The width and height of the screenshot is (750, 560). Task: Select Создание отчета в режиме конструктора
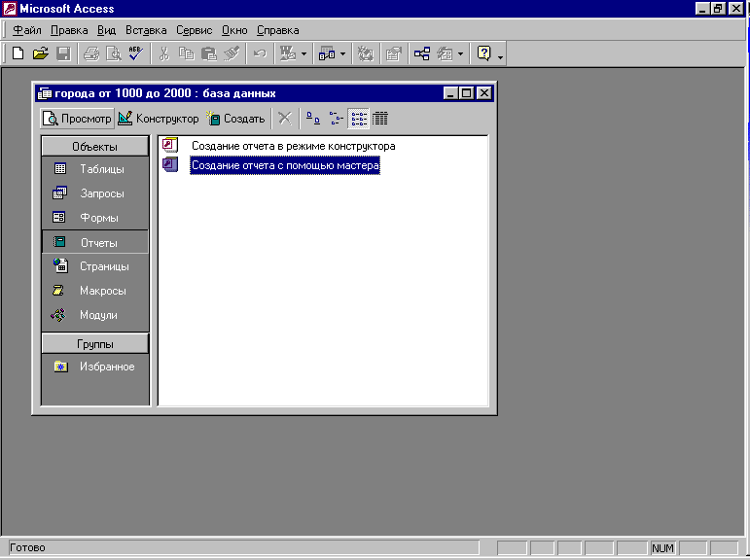point(293,146)
